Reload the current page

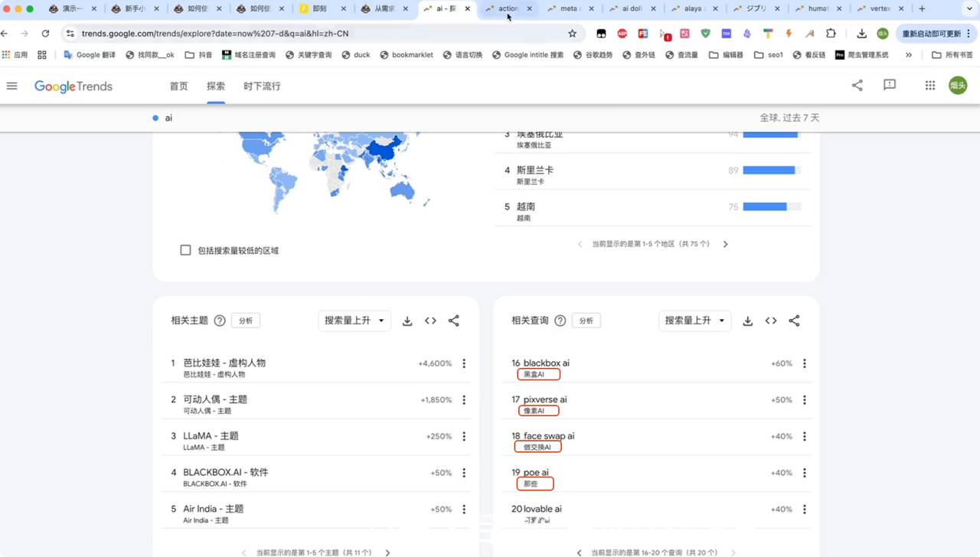(x=45, y=34)
